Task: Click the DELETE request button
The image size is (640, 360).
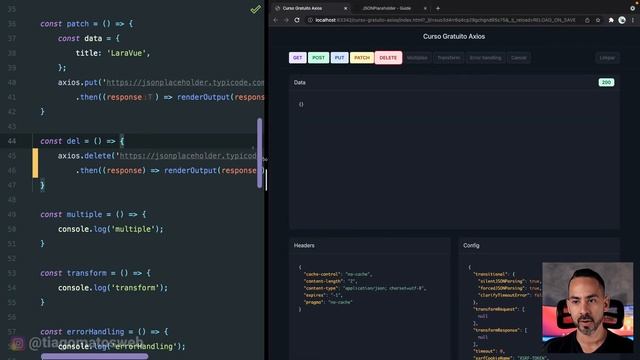Action: tap(388, 58)
